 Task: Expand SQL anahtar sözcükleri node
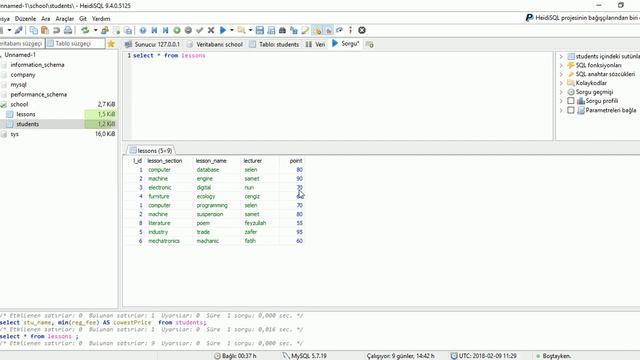pos(561,74)
